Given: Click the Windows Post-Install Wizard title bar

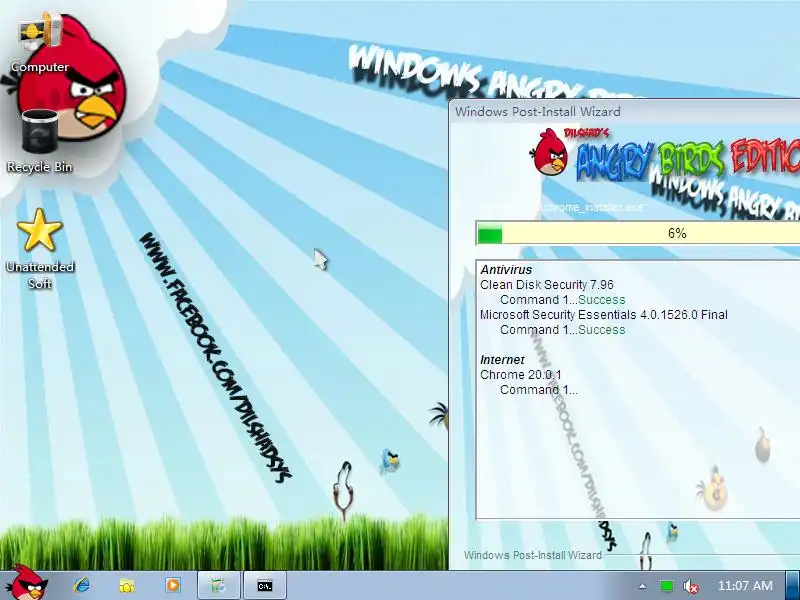Looking at the screenshot, I should 624,111.
